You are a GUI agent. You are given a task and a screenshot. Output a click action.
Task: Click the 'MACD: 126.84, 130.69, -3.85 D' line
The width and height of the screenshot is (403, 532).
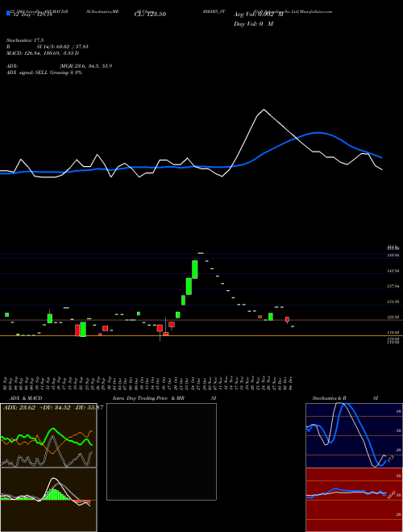pyautogui.click(x=43, y=53)
